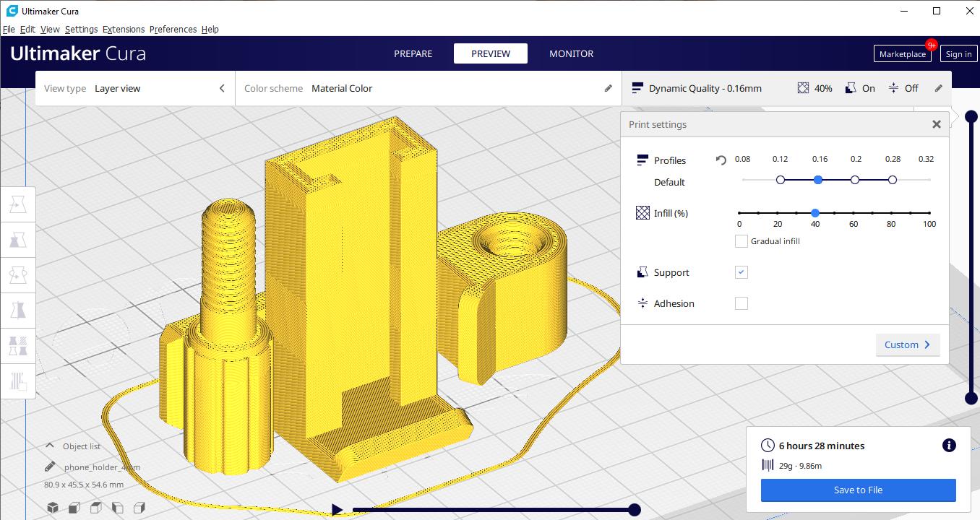Click the Infill (%) hatch icon in Print settings

642,213
